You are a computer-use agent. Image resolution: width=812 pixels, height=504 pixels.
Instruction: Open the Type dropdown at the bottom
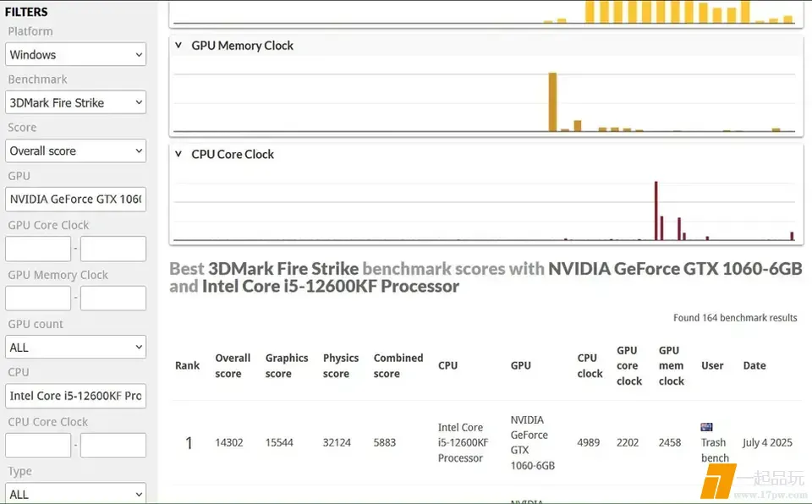tap(75, 493)
